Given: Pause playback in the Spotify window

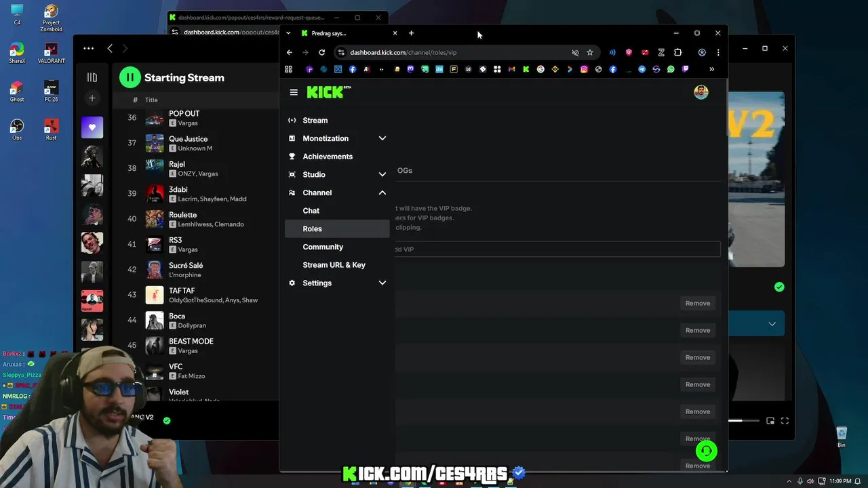Looking at the screenshot, I should click(x=130, y=77).
